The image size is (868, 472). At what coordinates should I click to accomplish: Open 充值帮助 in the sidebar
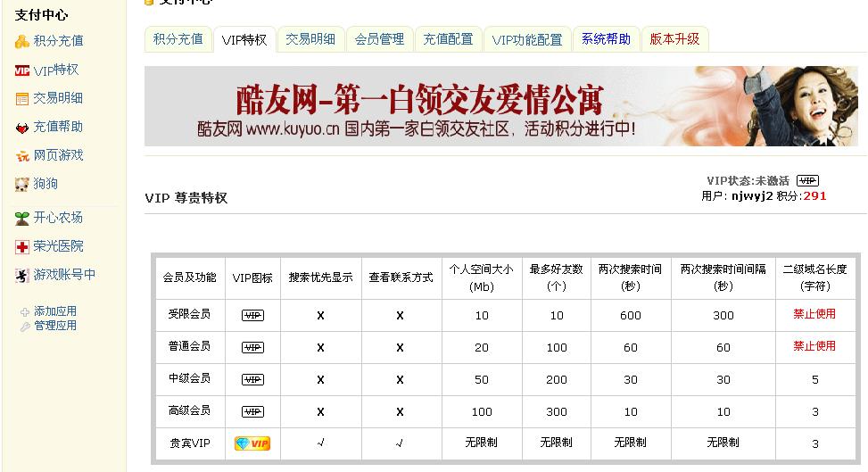point(58,127)
